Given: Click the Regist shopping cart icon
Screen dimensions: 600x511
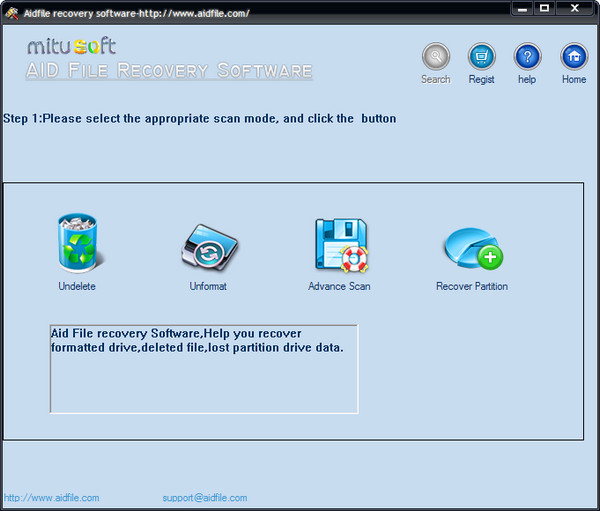Looking at the screenshot, I should tap(482, 57).
